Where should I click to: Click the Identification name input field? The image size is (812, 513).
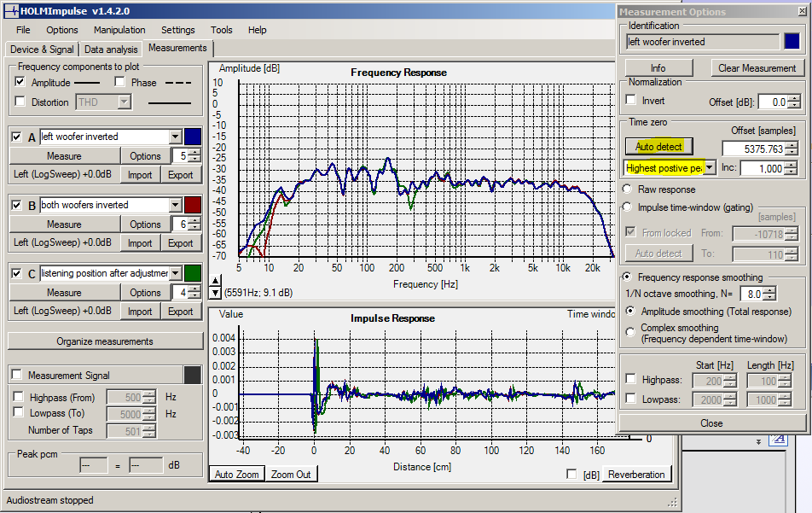point(703,42)
